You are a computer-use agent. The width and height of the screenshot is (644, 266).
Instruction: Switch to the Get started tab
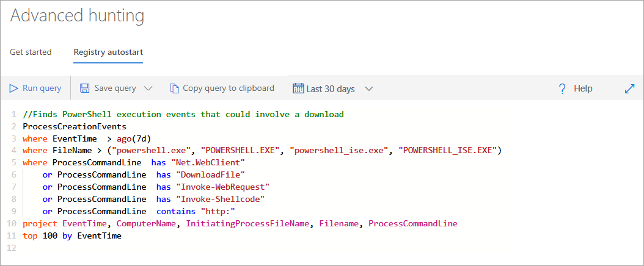(x=31, y=52)
